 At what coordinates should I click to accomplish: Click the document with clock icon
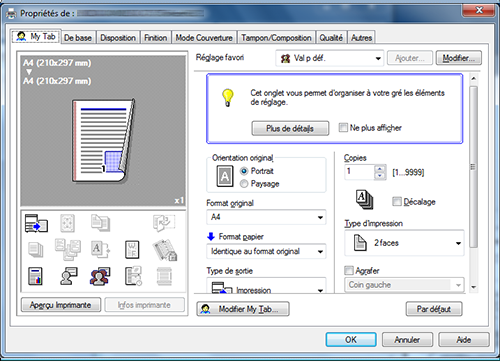click(133, 276)
